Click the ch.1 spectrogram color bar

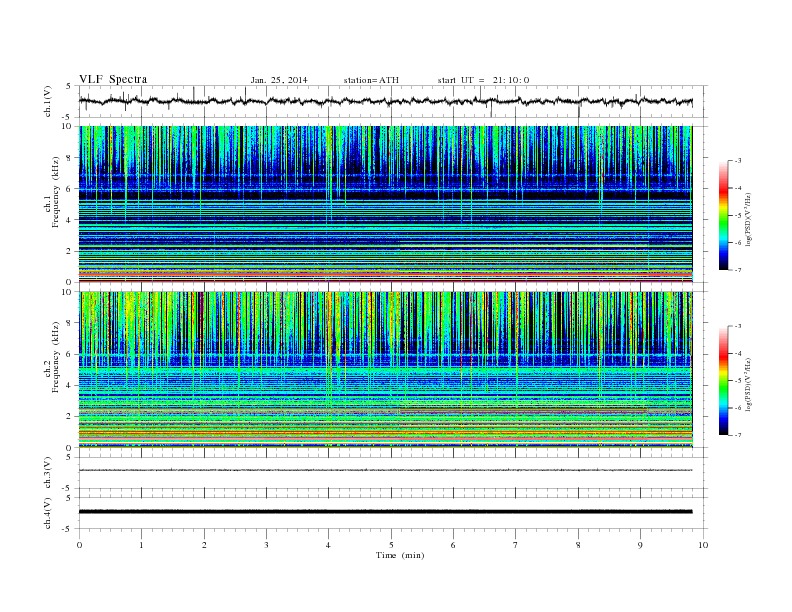click(x=723, y=215)
